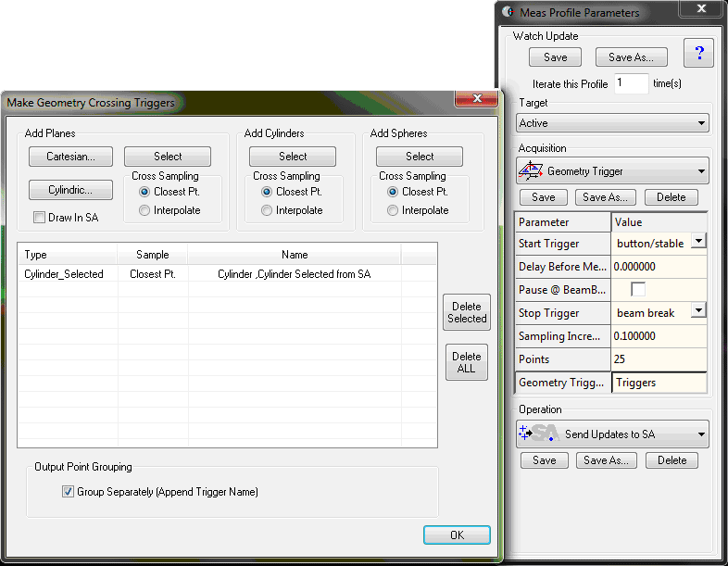
Task: Click Select under Add Planes
Action: click(168, 157)
